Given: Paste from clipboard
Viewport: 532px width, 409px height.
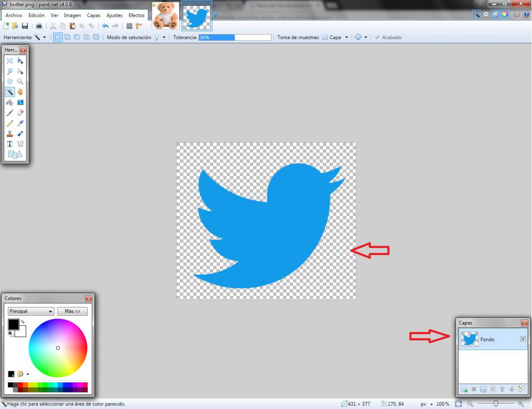Looking at the screenshot, I should (x=72, y=26).
